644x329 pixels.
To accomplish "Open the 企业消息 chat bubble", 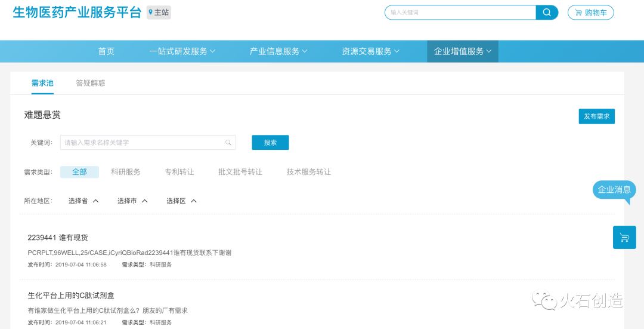I will [614, 190].
